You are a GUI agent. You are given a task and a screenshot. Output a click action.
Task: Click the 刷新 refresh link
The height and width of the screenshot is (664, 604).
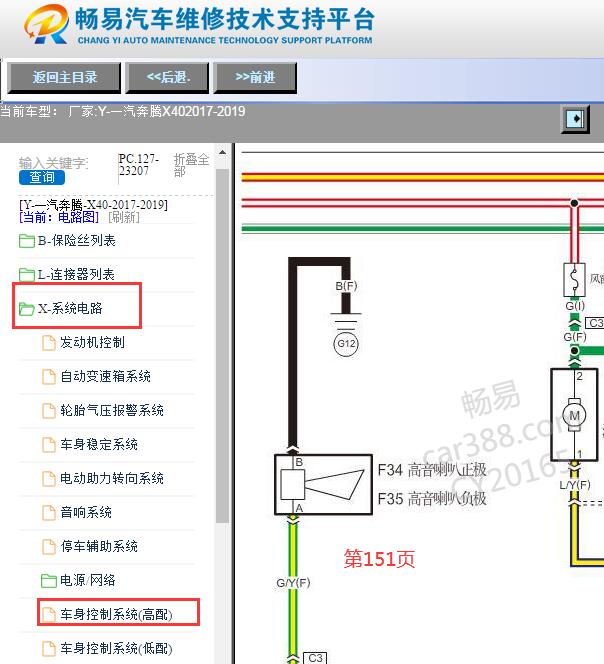124,217
